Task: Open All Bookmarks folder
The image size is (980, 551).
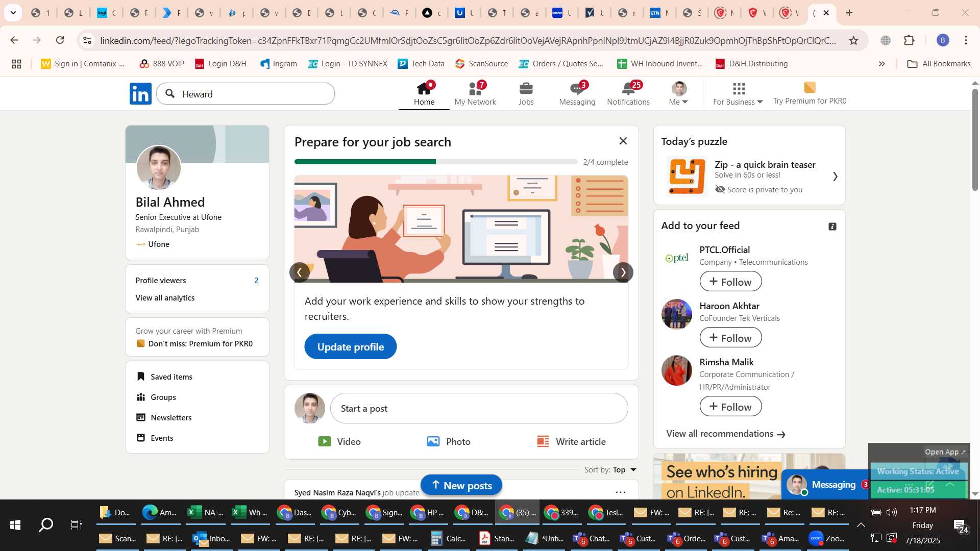Action: (939, 64)
